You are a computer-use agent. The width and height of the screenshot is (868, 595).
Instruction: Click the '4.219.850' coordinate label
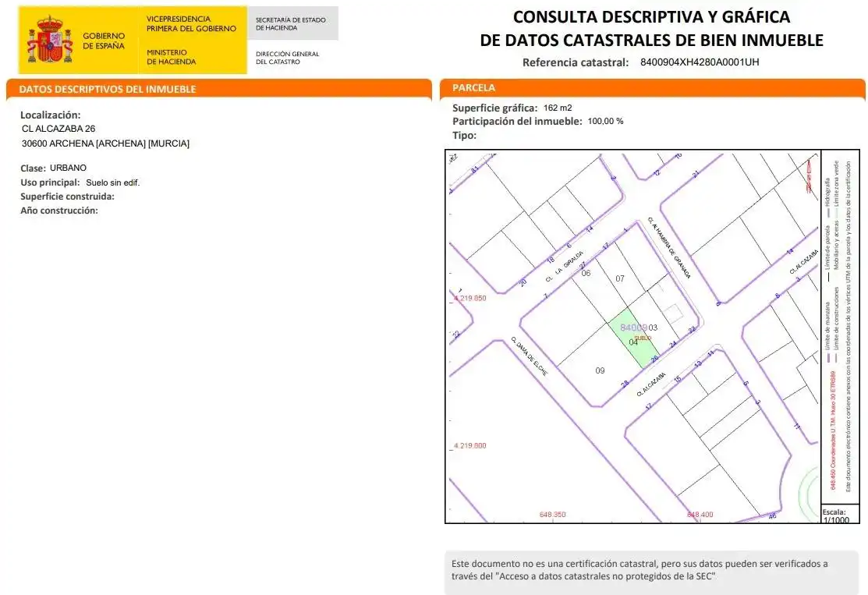tap(470, 298)
